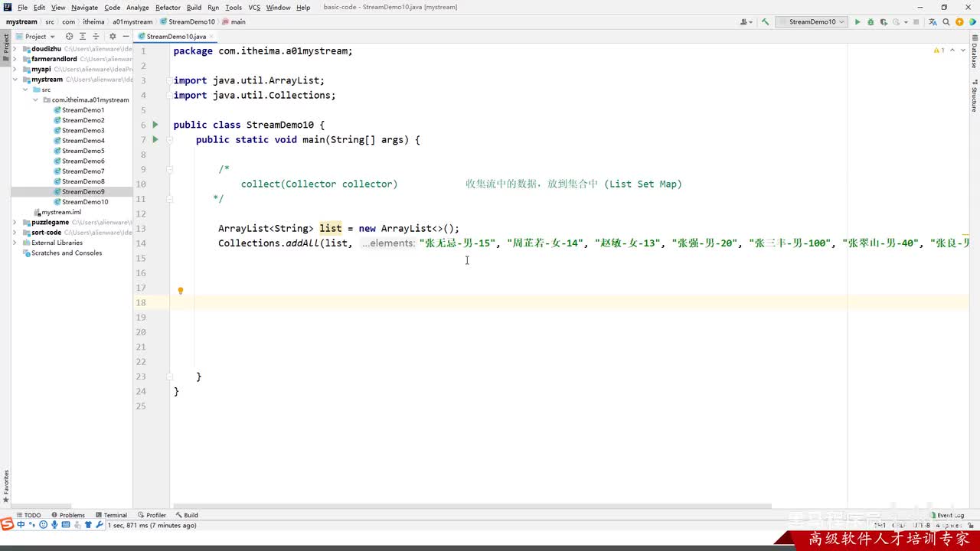The image size is (980, 551).
Task: Click the horizontal editor scrollbar
Action: (x=472, y=506)
